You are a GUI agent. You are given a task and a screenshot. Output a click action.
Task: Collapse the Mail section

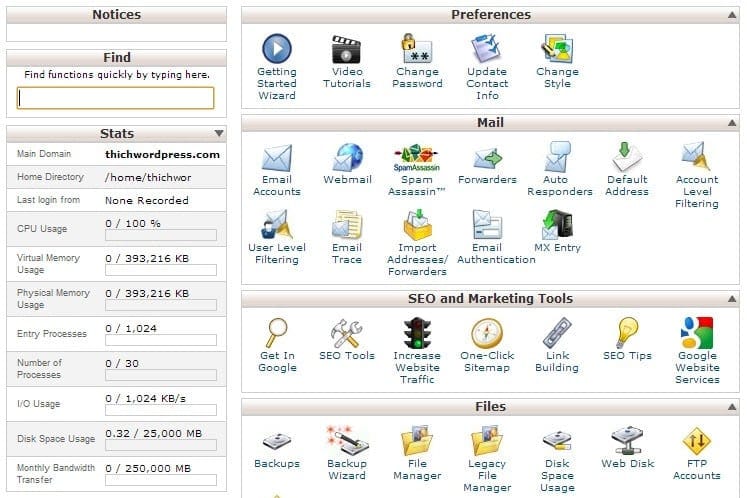point(732,123)
